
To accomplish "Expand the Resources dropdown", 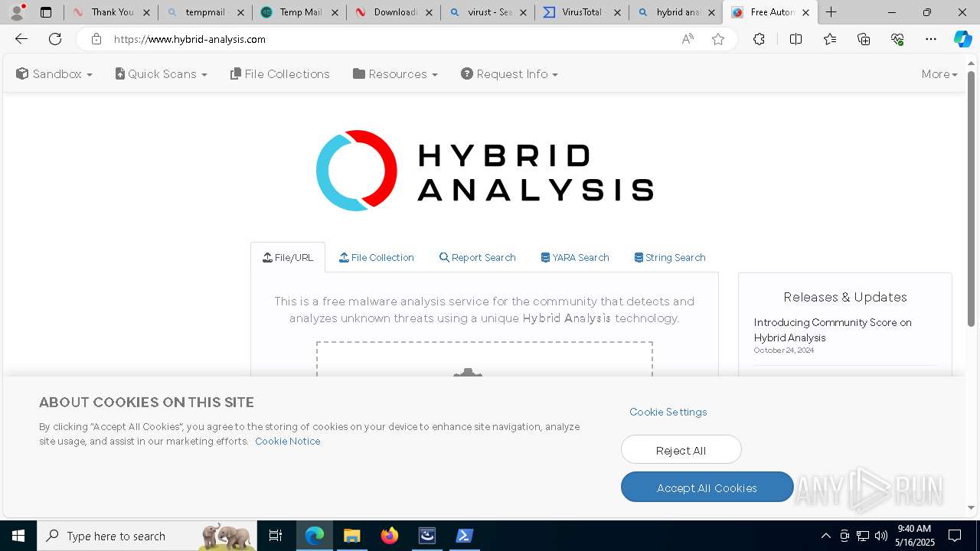I will coord(395,74).
